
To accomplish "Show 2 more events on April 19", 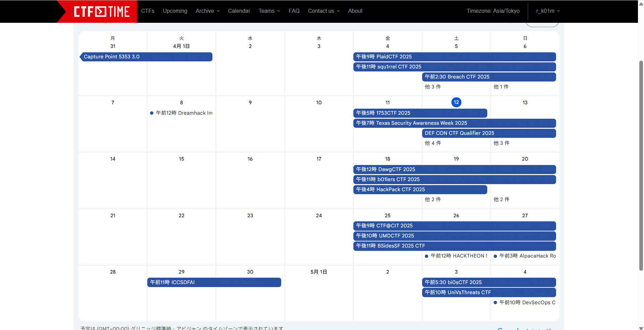I will [433, 200].
